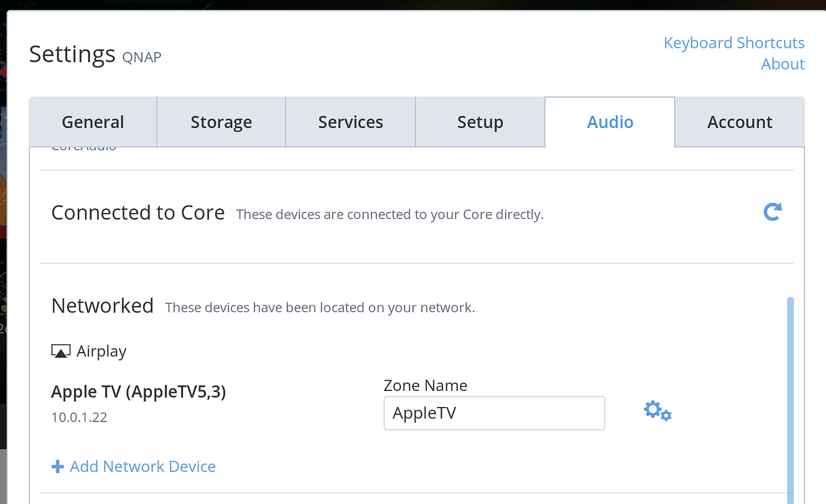Open the Setup tab
The height and width of the screenshot is (504, 826).
479,122
